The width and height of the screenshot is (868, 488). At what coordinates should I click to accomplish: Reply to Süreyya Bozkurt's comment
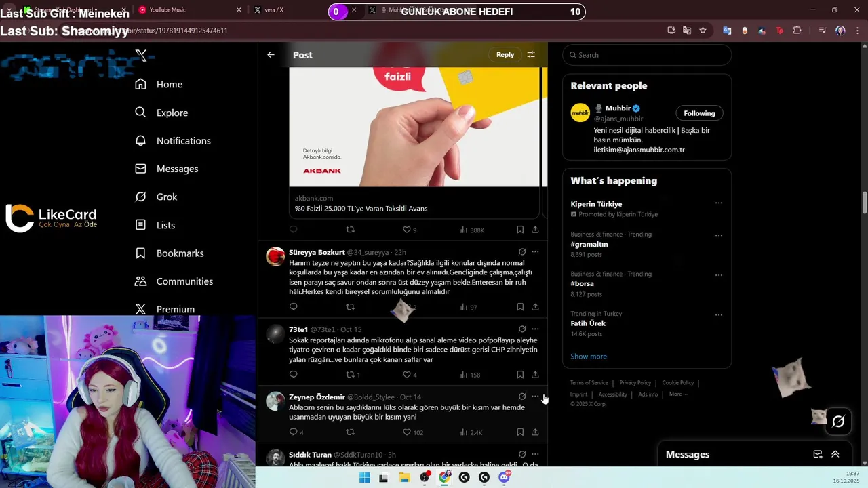pyautogui.click(x=294, y=307)
